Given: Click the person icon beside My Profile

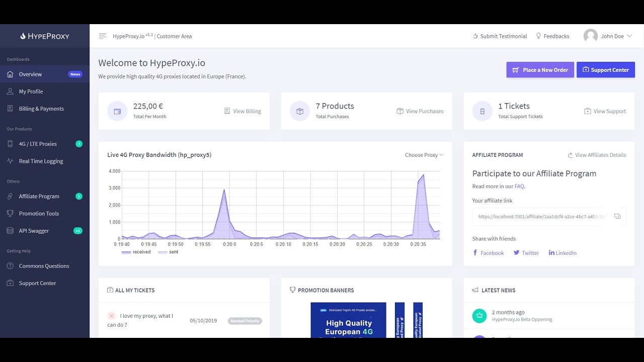Looking at the screenshot, I should pos(10,92).
